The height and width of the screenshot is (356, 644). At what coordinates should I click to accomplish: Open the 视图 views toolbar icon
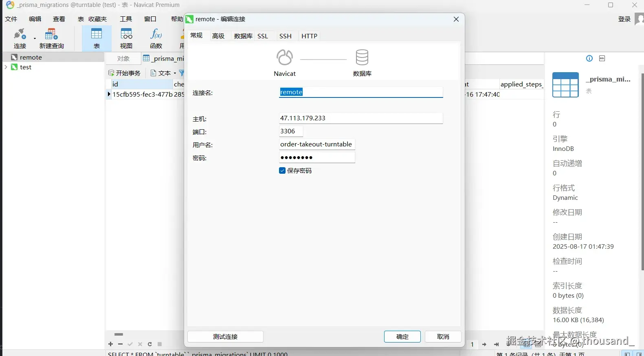coord(126,38)
